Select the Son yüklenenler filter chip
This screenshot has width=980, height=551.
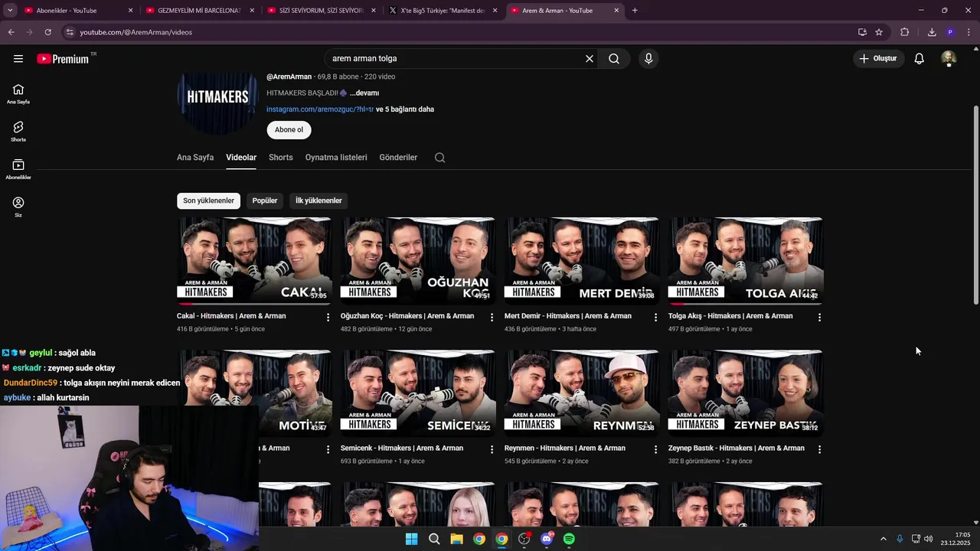[x=208, y=201]
